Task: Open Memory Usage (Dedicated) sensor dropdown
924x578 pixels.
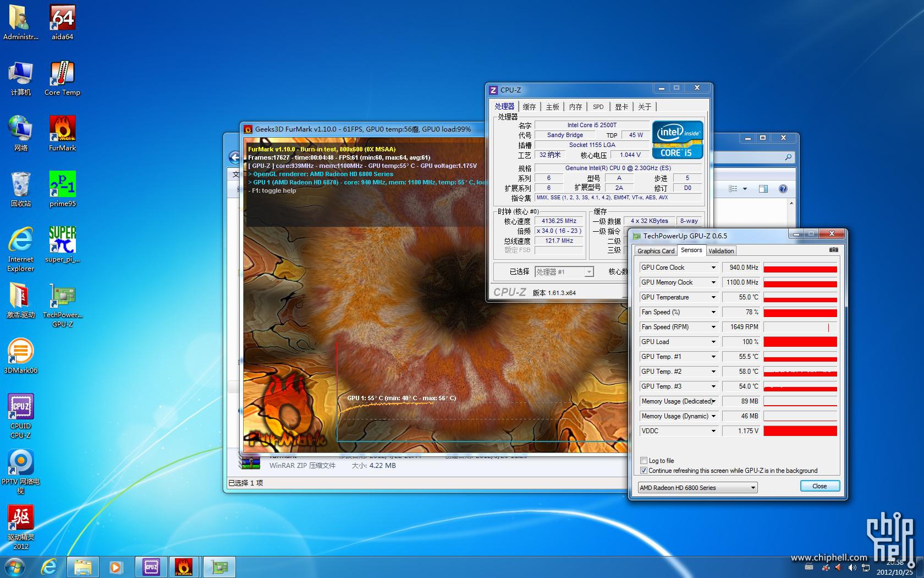Action: click(x=713, y=401)
